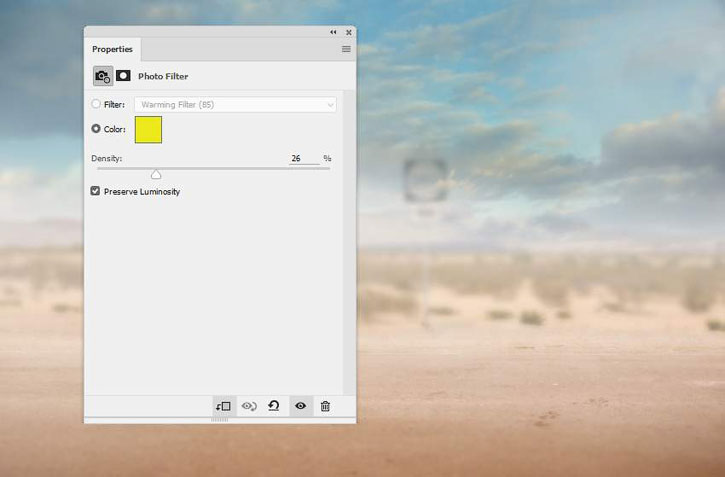Select the Color radio button
725x477 pixels.
[x=96, y=128]
